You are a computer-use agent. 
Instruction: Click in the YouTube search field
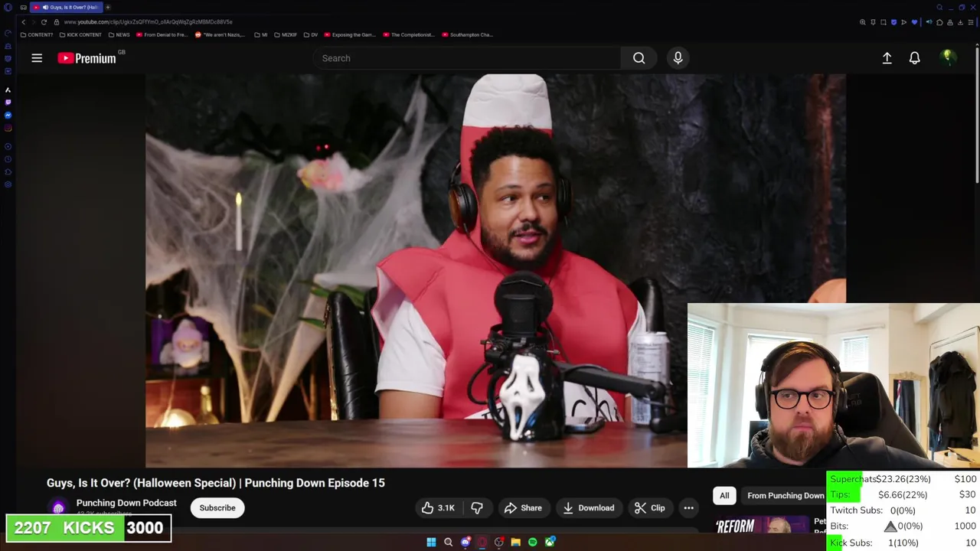click(467, 58)
